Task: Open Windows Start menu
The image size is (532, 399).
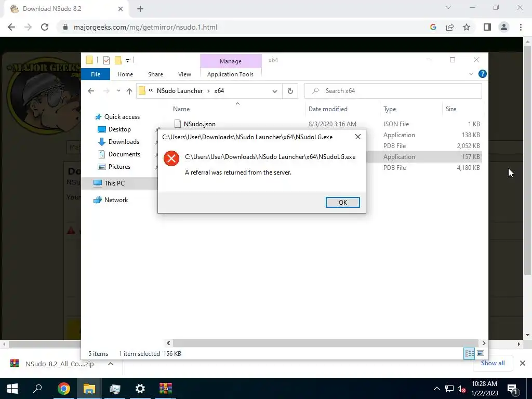Action: [x=12, y=389]
